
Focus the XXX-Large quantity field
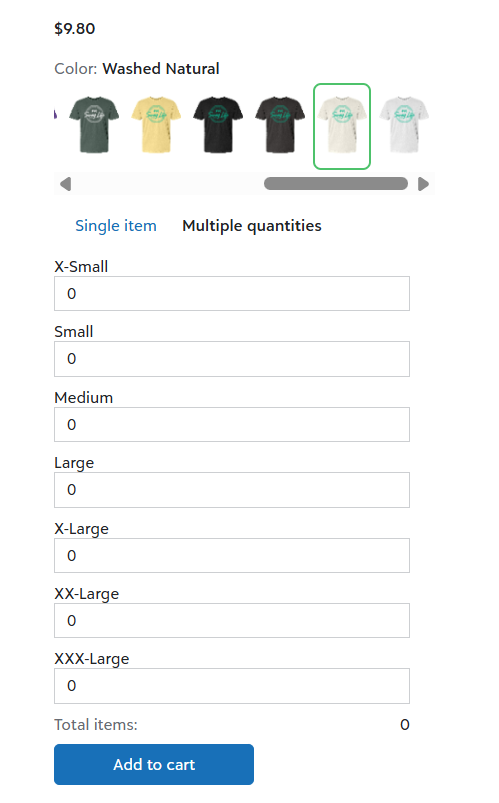(x=232, y=686)
